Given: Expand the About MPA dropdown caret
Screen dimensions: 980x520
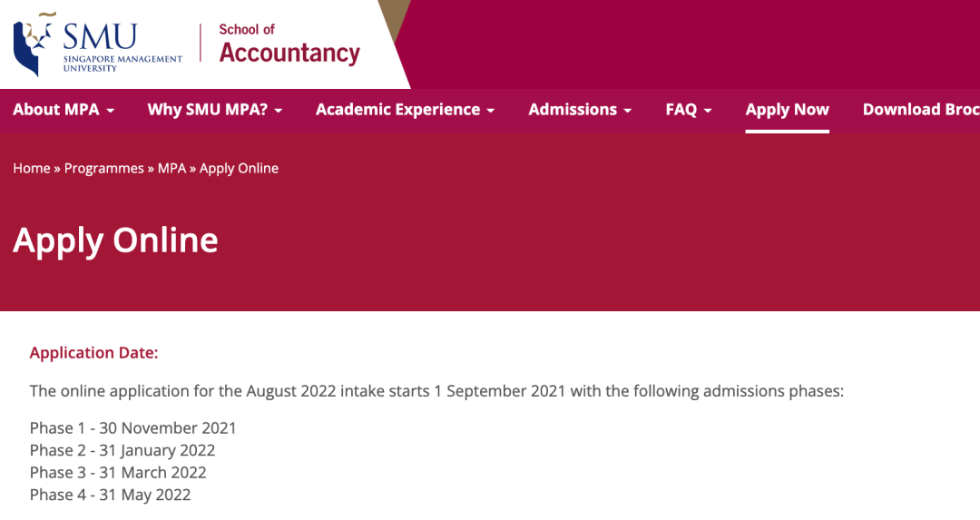Looking at the screenshot, I should (111, 111).
